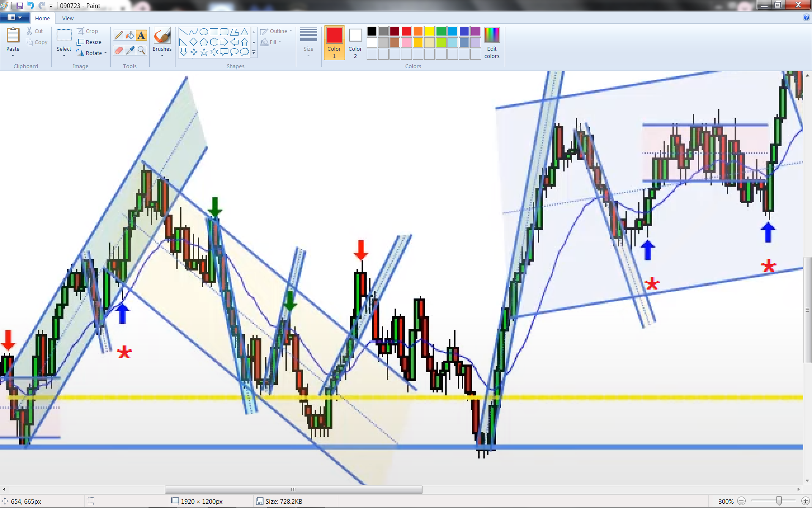Image resolution: width=812 pixels, height=508 pixels.
Task: Select the Magnifier tool
Action: click(141, 50)
